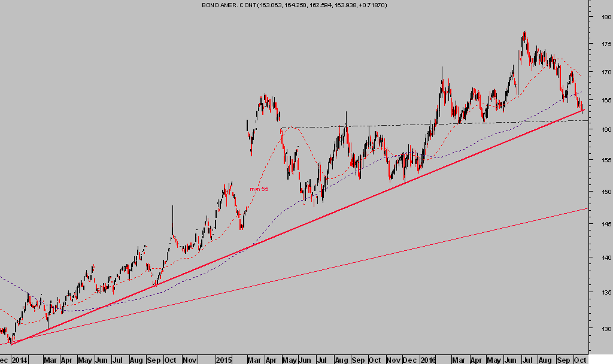Select the 160 price axis label
The height and width of the screenshot is (364, 613).
coord(601,129)
